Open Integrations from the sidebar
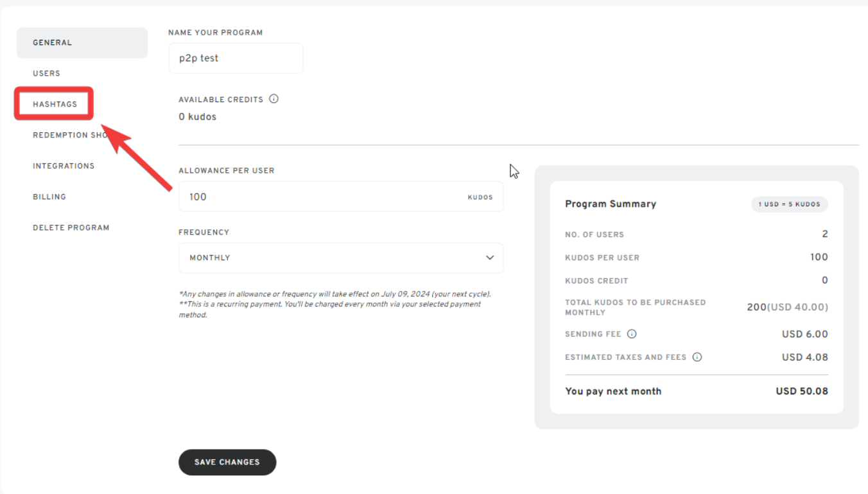The width and height of the screenshot is (868, 494). [64, 166]
